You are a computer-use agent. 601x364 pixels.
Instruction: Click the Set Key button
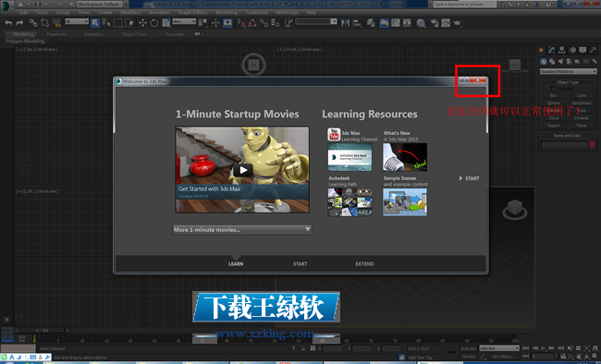[x=469, y=357]
